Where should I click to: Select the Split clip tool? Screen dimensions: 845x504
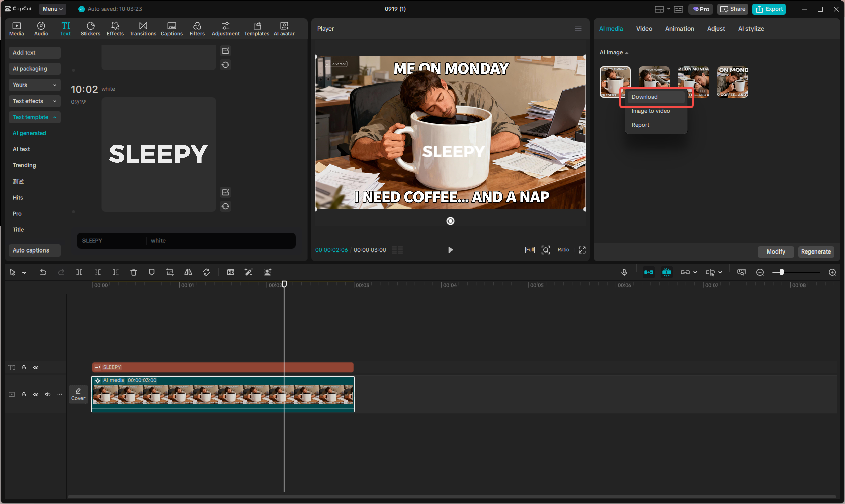click(79, 272)
